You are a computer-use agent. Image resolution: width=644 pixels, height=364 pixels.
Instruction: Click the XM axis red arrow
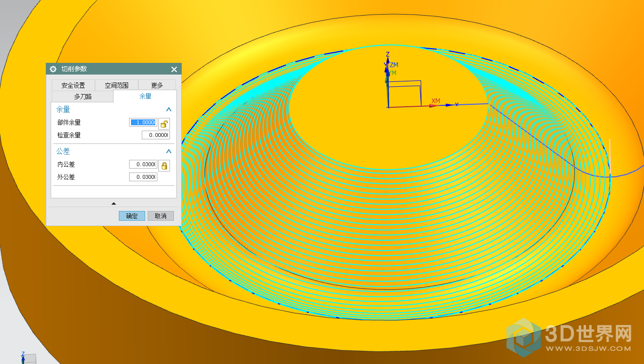[x=433, y=105]
